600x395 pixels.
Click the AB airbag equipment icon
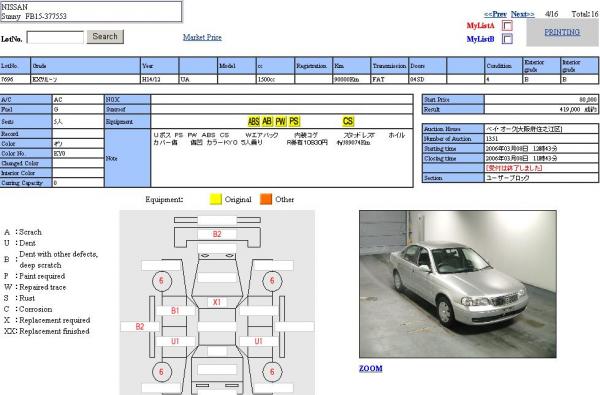coord(267,121)
